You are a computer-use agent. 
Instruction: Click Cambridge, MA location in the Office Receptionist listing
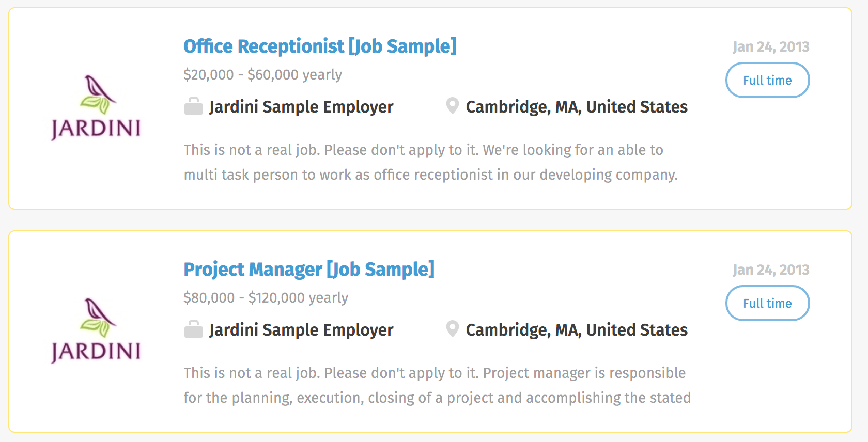pyautogui.click(x=577, y=107)
